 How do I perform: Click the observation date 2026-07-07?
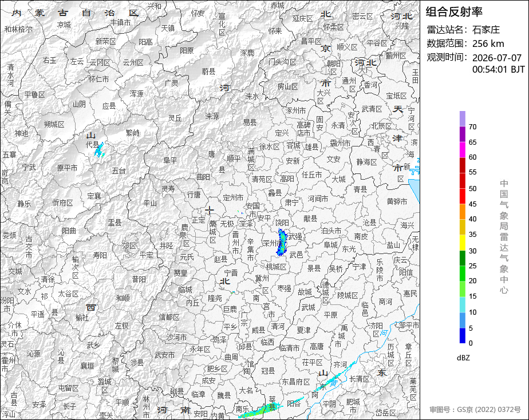pyautogui.click(x=496, y=58)
